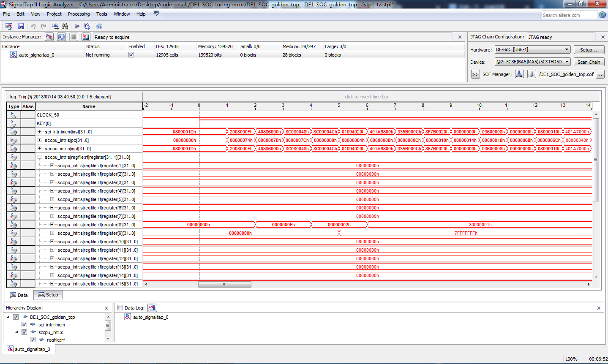This screenshot has width=608, height=364.
Task: Click the type icon for CLOCK_50 signal
Action: point(14,115)
